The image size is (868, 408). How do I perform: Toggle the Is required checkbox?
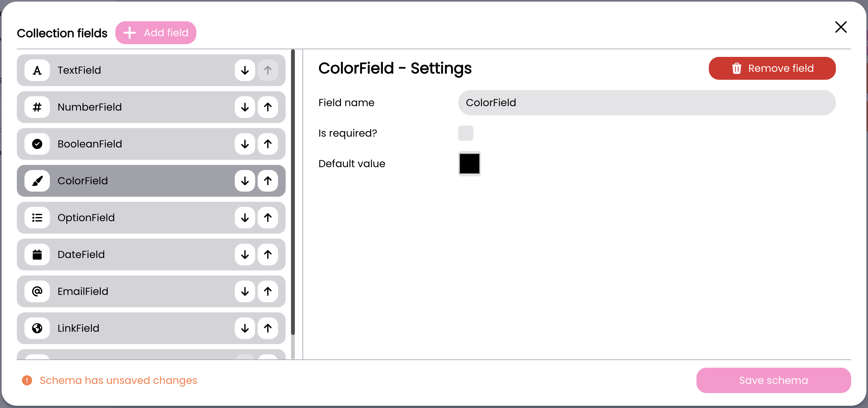[465, 133]
